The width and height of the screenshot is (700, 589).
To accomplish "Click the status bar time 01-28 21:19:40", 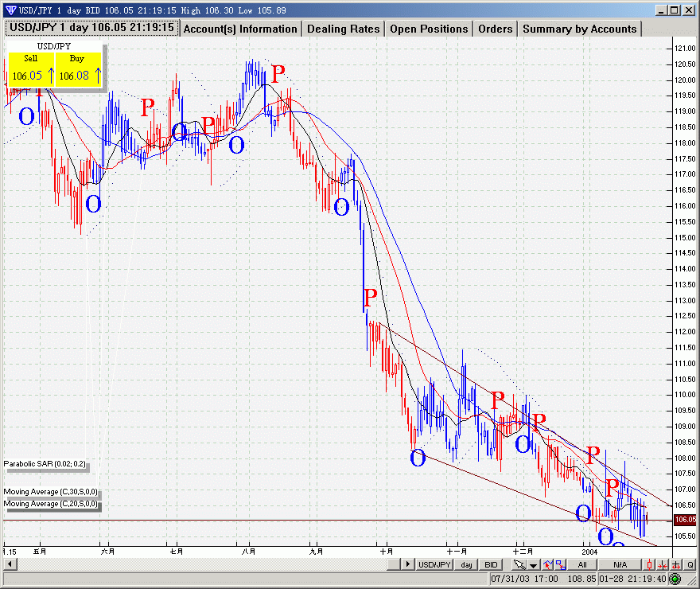I will point(632,579).
